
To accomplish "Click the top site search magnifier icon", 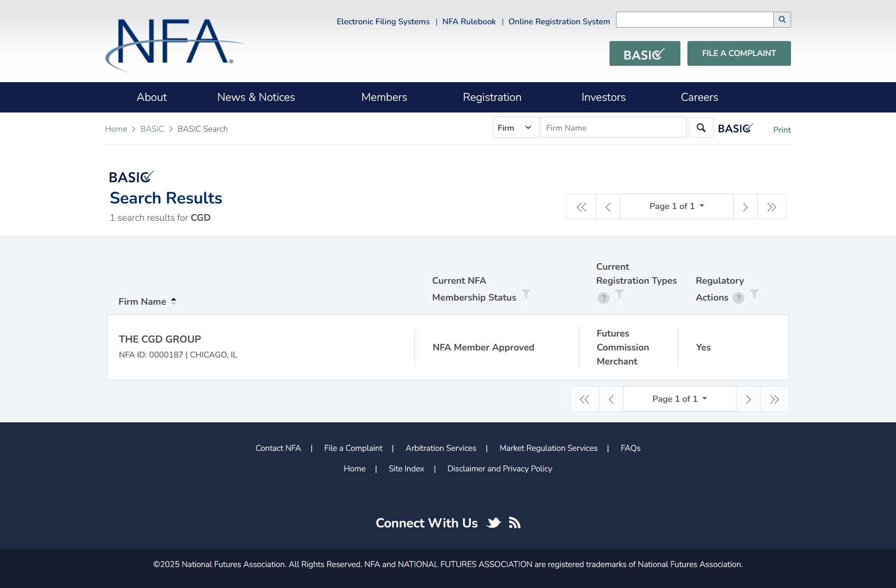I will (782, 20).
